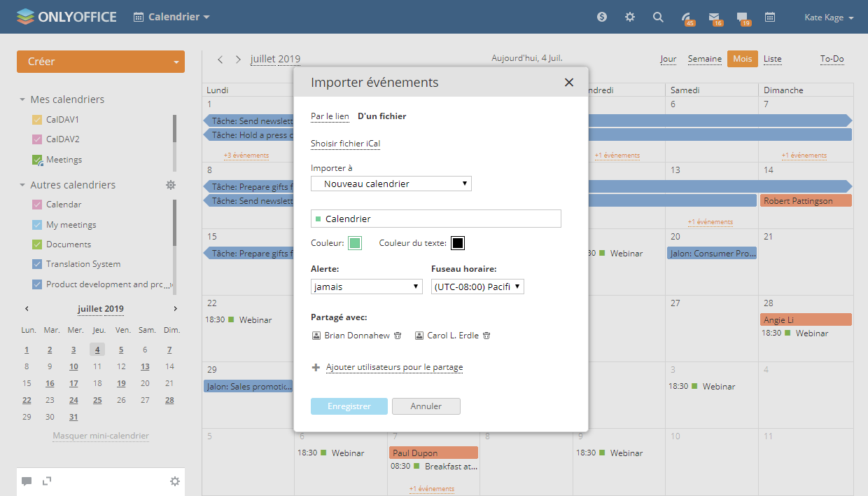This screenshot has width=868, height=496.
Task: Open the settings gear in top bar
Action: [x=630, y=18]
